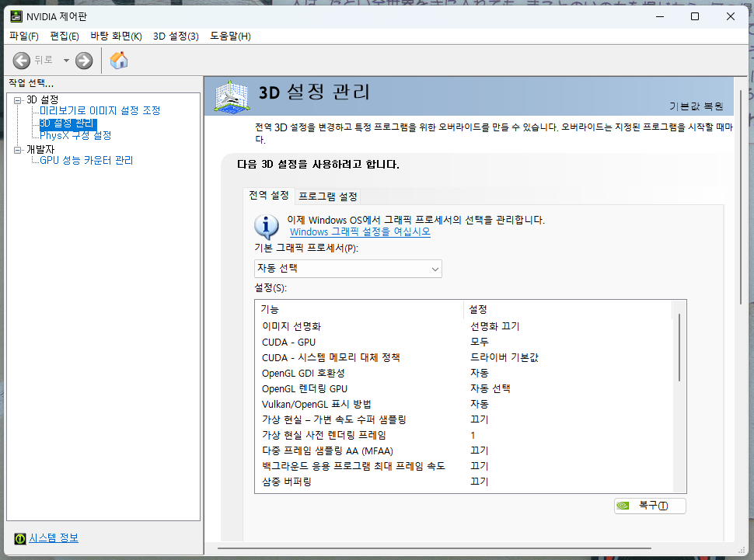Click the 드라이버 기본값 value cell
754x560 pixels.
[504, 357]
